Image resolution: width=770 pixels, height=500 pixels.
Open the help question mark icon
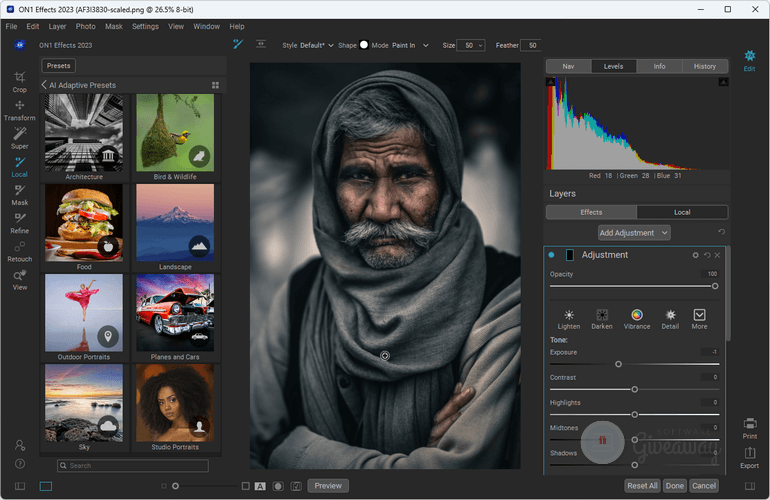pyautogui.click(x=20, y=464)
